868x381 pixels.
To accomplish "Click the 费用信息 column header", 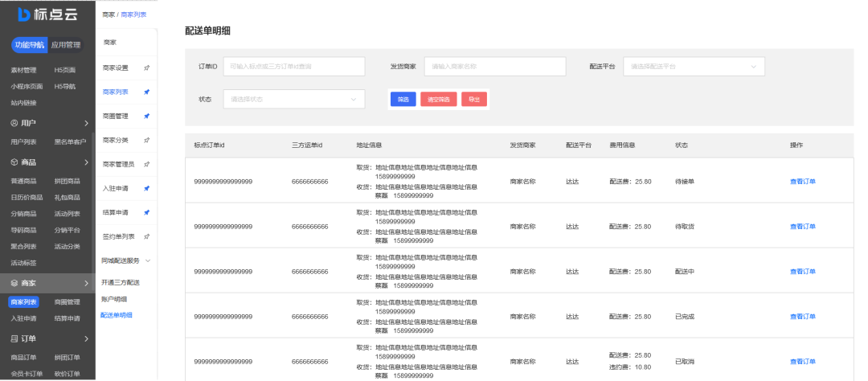I will (621, 145).
